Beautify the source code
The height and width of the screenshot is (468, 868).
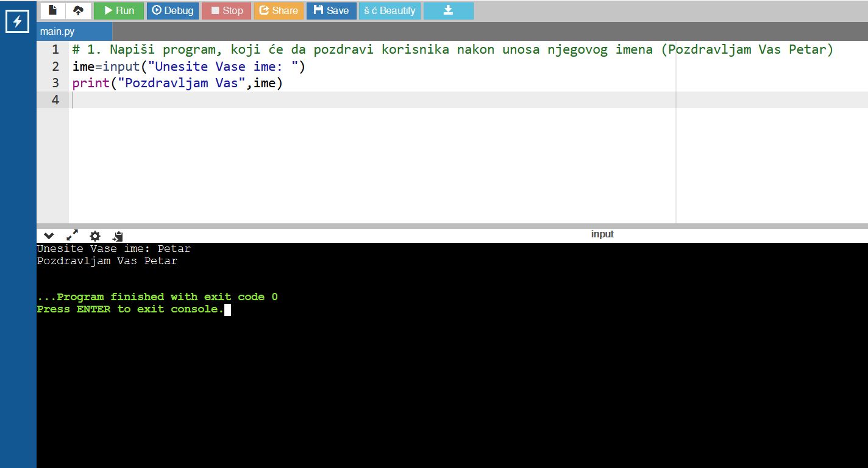pos(390,10)
